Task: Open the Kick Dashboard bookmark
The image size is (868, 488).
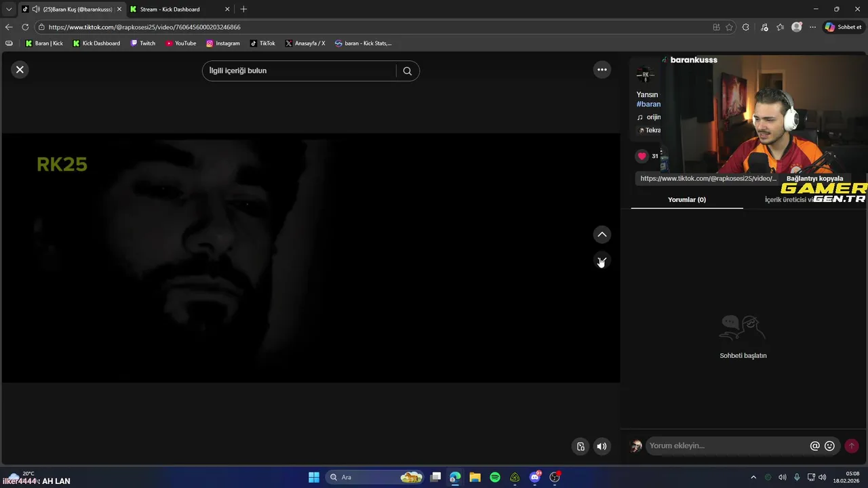Action: [96, 43]
